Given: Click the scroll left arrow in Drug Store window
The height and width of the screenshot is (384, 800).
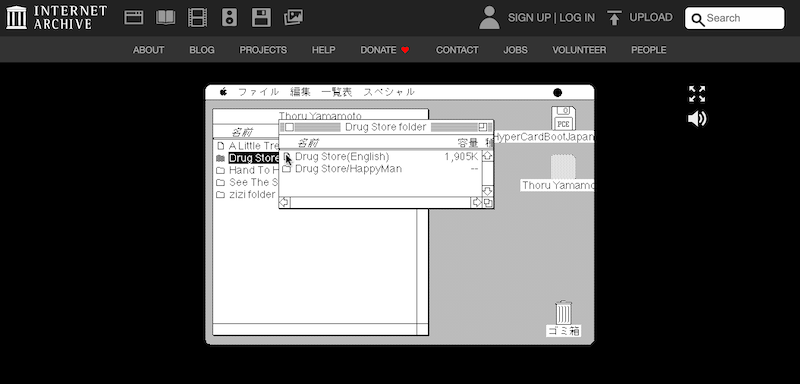Looking at the screenshot, I should (x=285, y=202).
